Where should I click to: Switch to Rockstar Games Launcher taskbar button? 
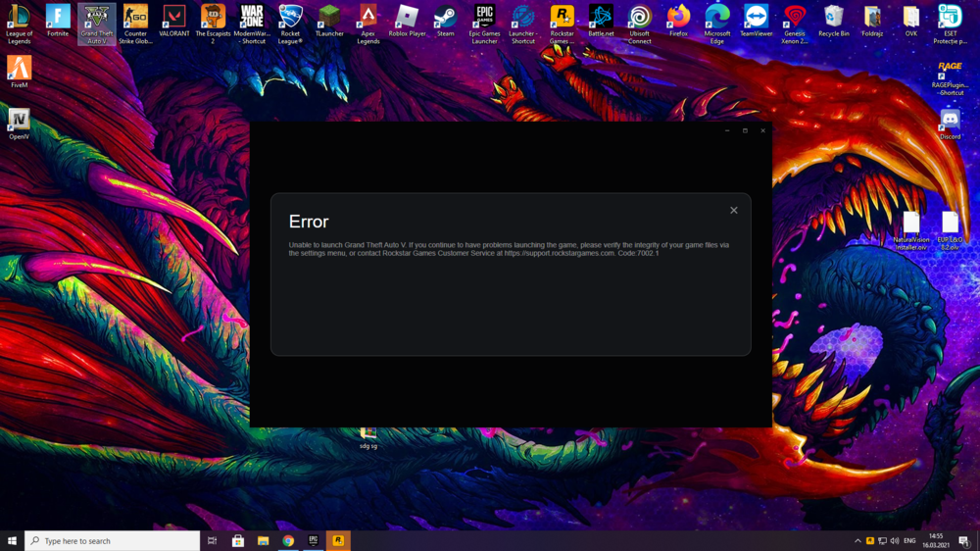(338, 540)
